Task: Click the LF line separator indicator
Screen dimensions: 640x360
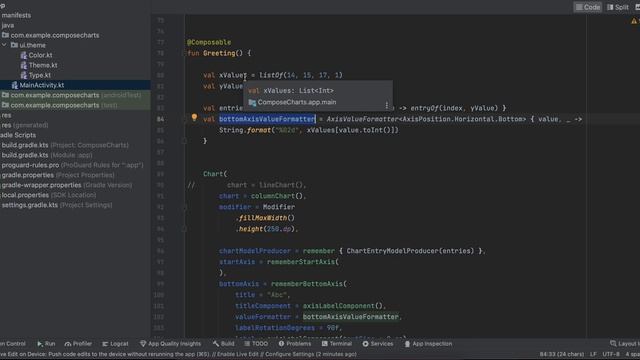Action: pos(593,355)
